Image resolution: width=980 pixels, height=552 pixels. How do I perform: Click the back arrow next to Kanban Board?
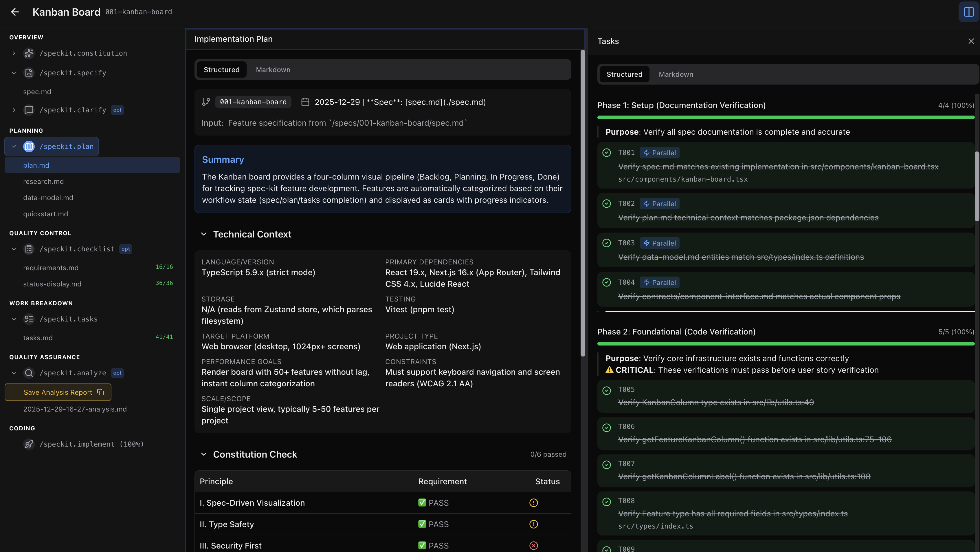click(x=15, y=12)
